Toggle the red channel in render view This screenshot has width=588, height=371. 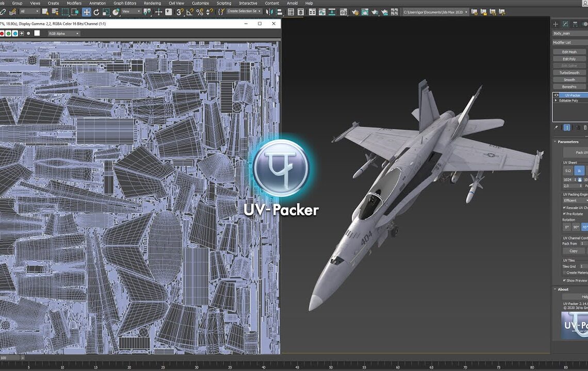pyautogui.click(x=3, y=33)
